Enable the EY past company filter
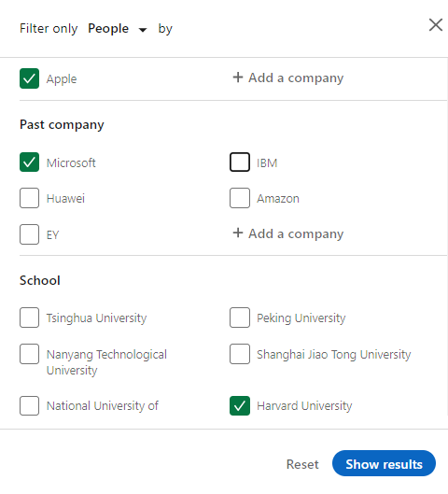Viewport: 448px width, 494px height. point(29,234)
